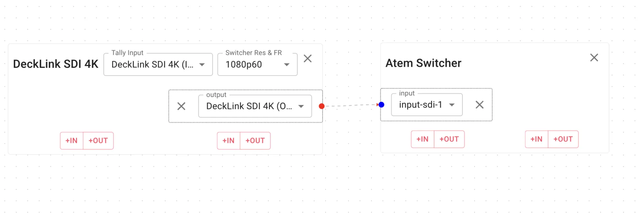Add input on DeckLink right button group

point(228,141)
